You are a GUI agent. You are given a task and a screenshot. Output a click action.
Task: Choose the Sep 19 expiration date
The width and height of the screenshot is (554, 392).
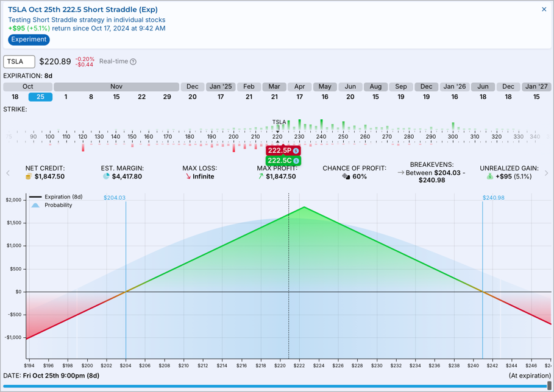pyautogui.click(x=401, y=97)
